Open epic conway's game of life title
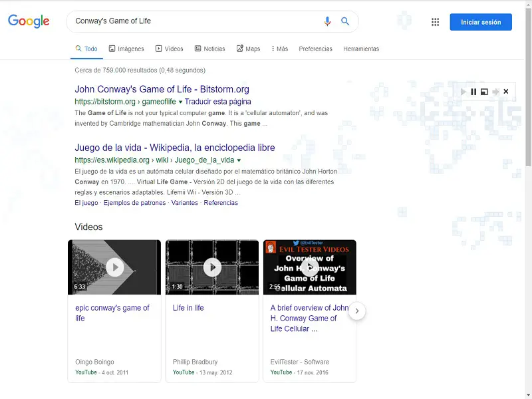 tap(112, 313)
